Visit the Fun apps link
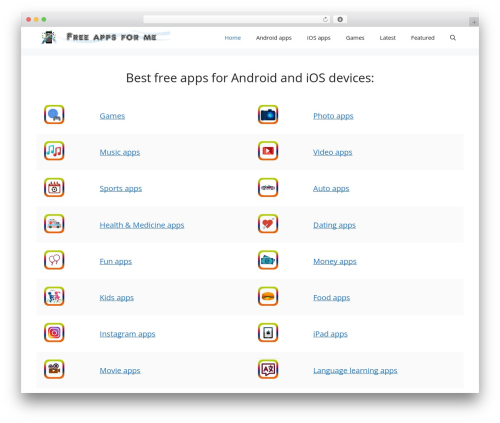 116,262
